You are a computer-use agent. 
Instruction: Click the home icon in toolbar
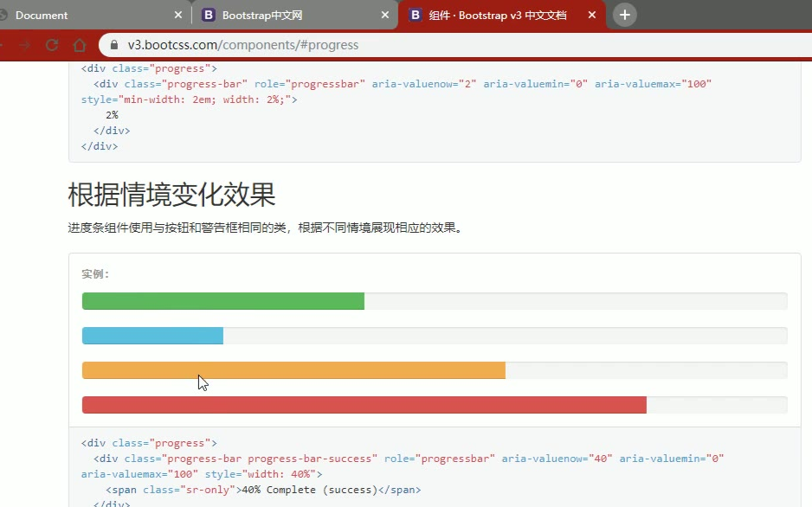click(x=80, y=45)
